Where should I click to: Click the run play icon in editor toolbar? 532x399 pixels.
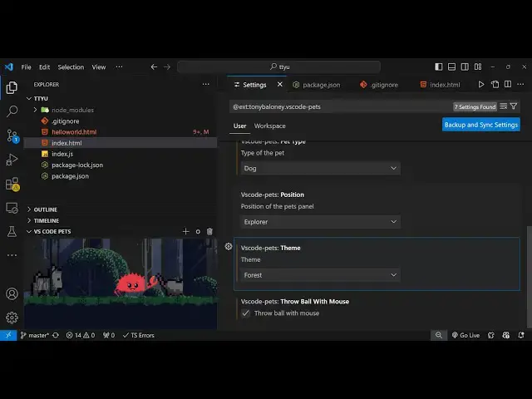481,84
